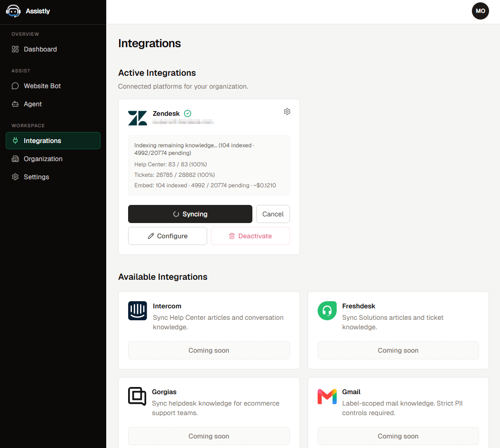Screen dimensions: 500x448
Task: Click the WORKSPACE sidebar section label
Action: click(x=28, y=126)
